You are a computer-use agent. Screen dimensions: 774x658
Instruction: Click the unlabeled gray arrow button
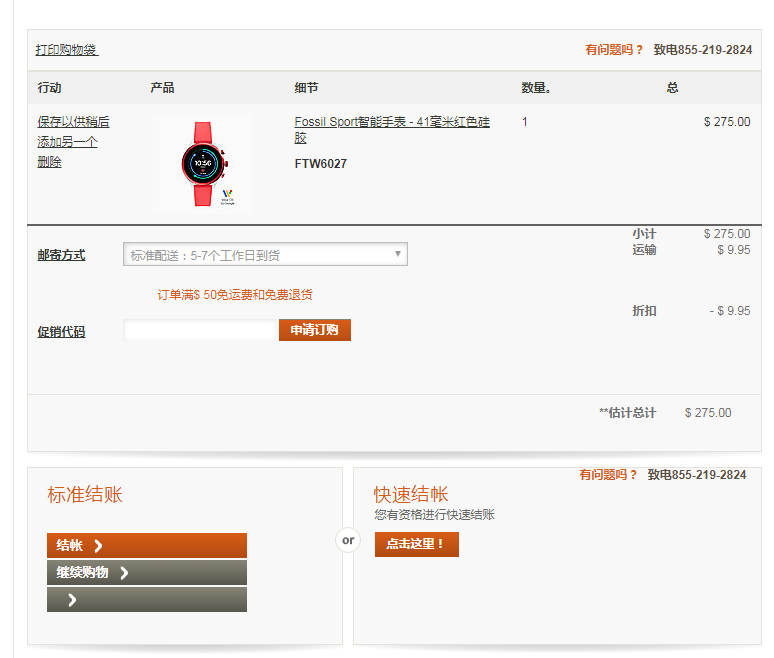point(147,600)
